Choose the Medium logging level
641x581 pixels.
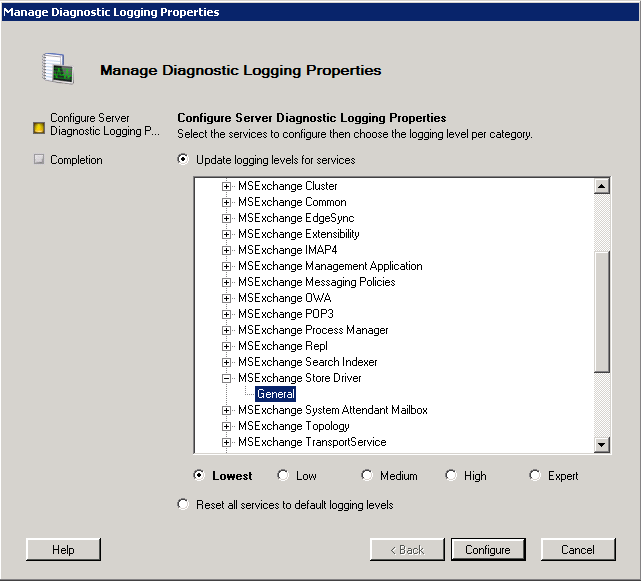click(x=367, y=475)
